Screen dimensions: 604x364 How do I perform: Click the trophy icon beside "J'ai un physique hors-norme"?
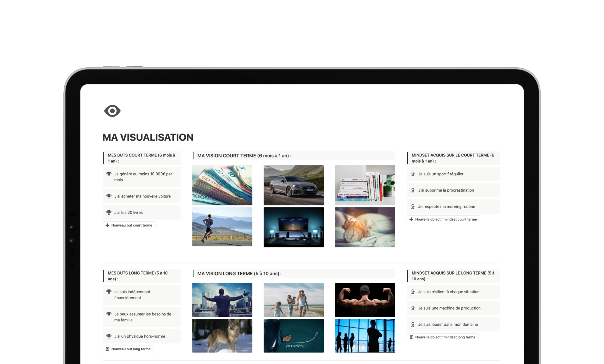109,336
